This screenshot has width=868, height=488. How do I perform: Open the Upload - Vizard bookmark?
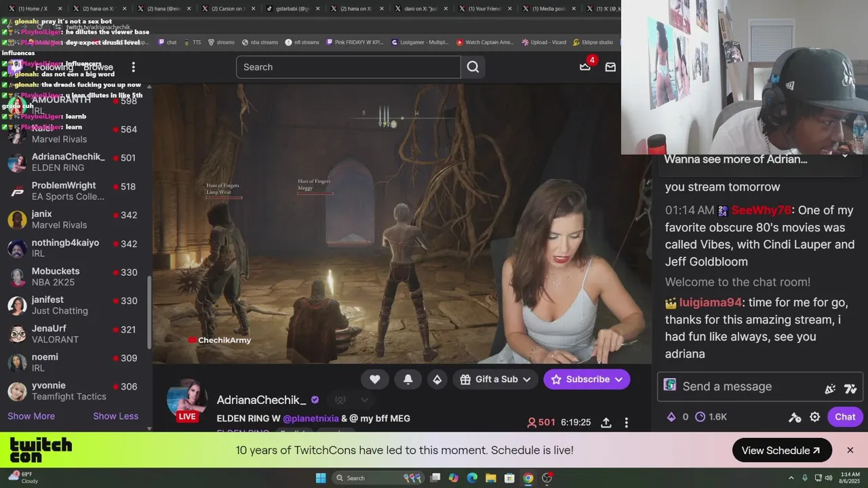click(x=544, y=42)
